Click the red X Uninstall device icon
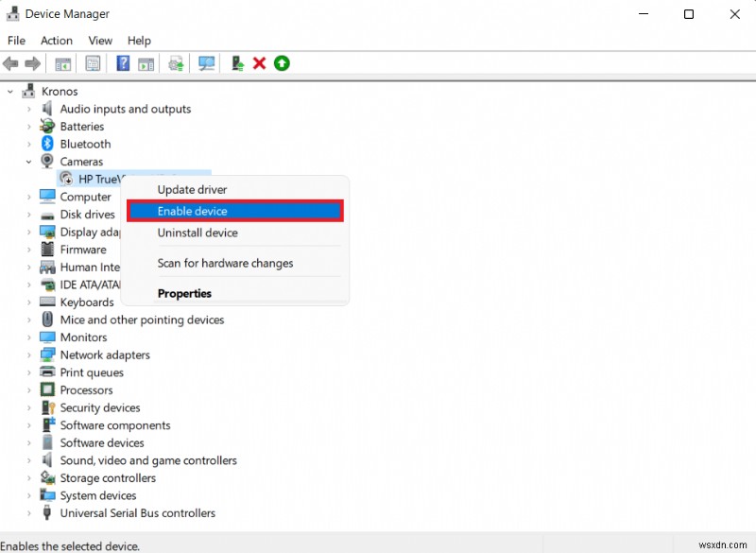The image size is (756, 553). tap(259, 62)
